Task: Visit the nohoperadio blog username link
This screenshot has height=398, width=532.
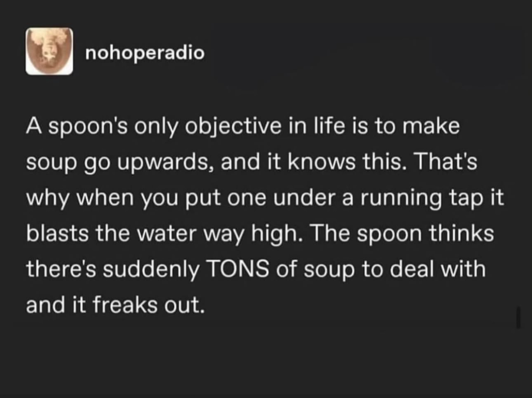Action: pyautogui.click(x=145, y=53)
